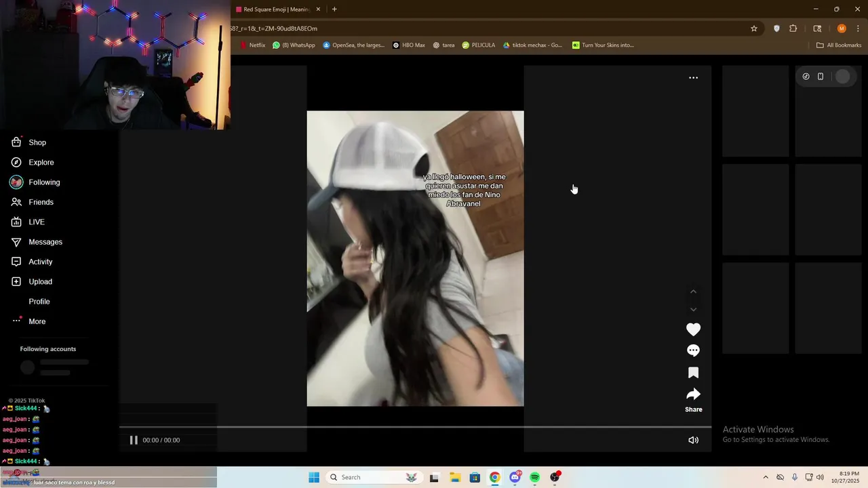
Task: Pause the video playback
Action: point(134,440)
